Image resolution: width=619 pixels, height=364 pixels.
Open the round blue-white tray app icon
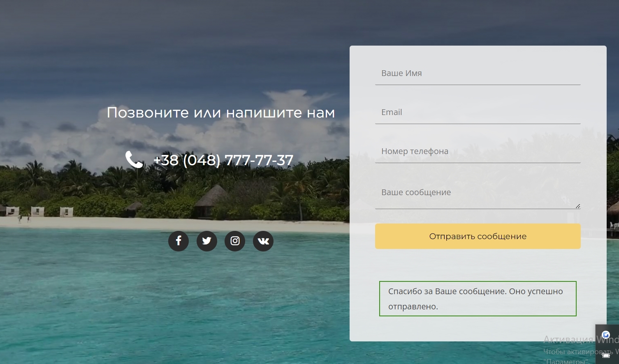(606, 335)
